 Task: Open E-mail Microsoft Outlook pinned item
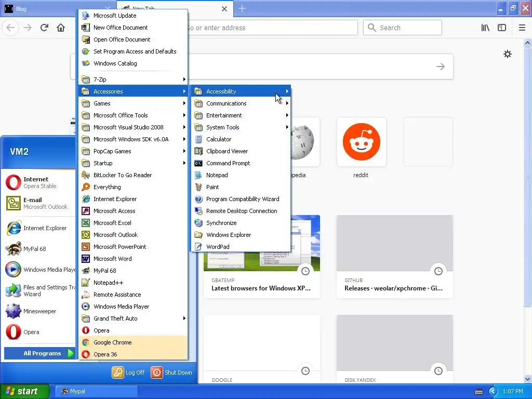tap(39, 203)
